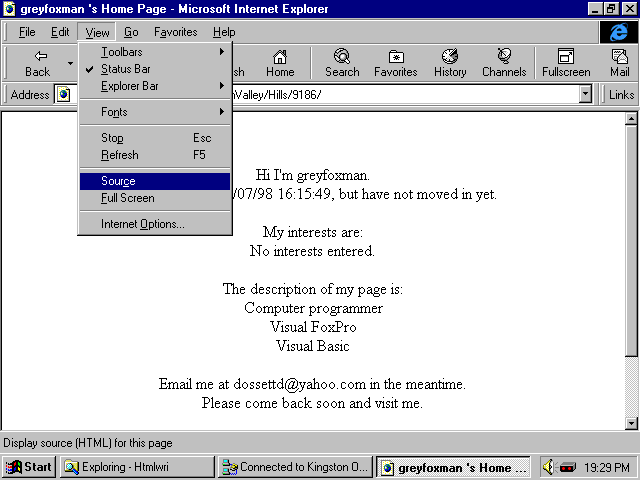Choose Full Screen from View menu
The height and width of the screenshot is (480, 640).
coord(155,198)
